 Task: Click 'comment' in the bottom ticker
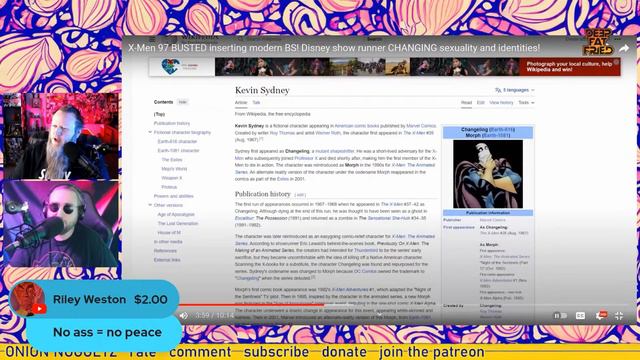(x=200, y=352)
